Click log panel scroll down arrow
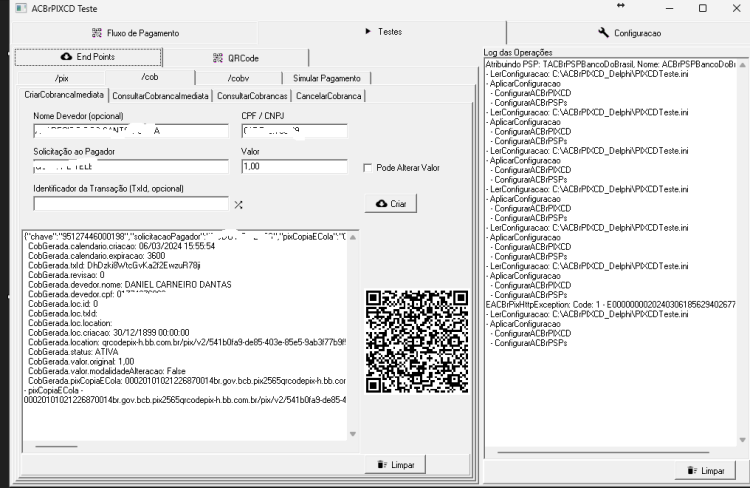This screenshot has width=750, height=488. [742, 440]
